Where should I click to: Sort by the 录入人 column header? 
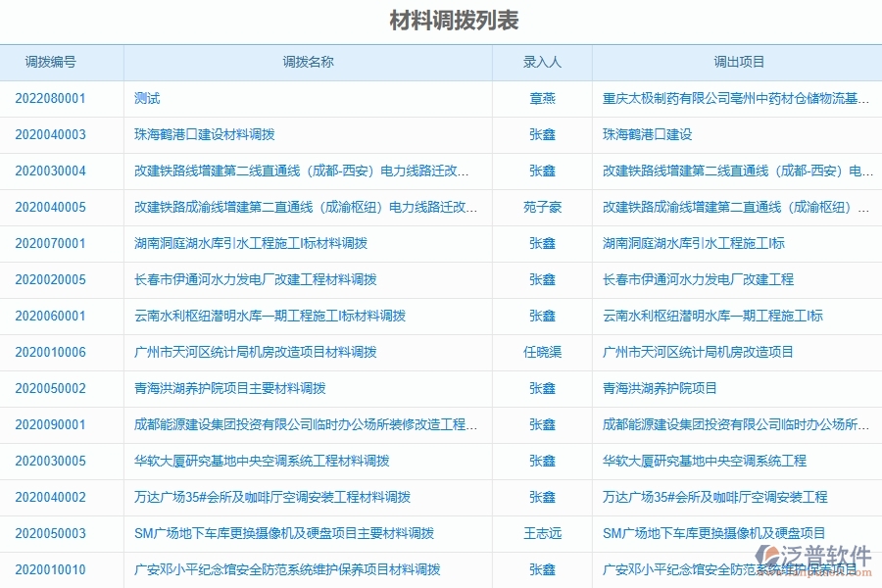(x=542, y=61)
